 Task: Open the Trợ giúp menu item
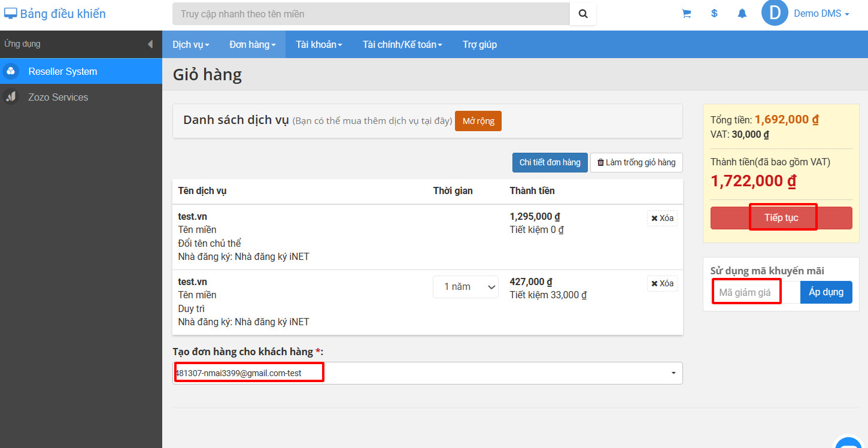pyautogui.click(x=479, y=44)
